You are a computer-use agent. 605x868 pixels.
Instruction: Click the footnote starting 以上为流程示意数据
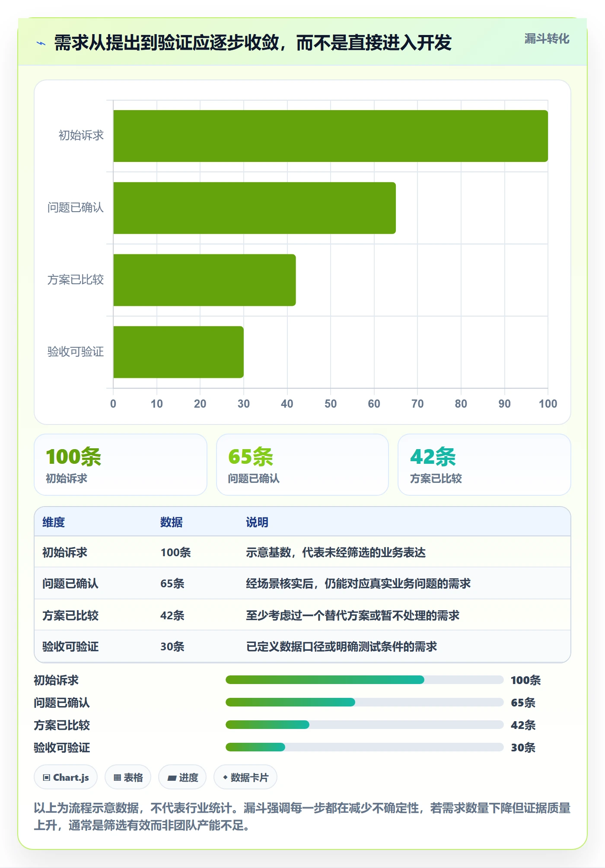click(302, 817)
